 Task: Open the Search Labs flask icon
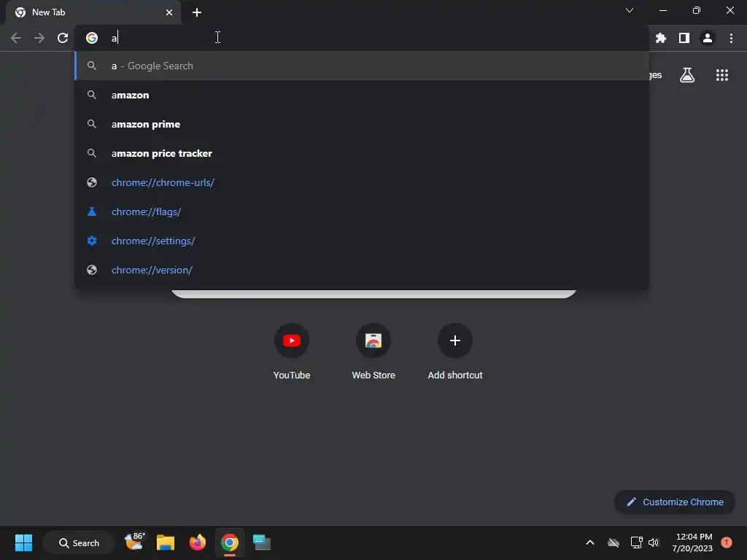(x=687, y=75)
